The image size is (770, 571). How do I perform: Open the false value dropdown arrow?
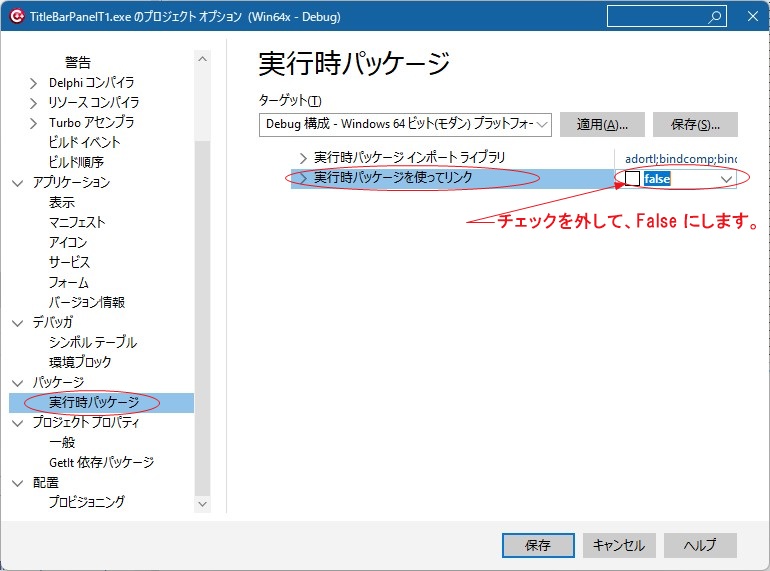click(727, 179)
